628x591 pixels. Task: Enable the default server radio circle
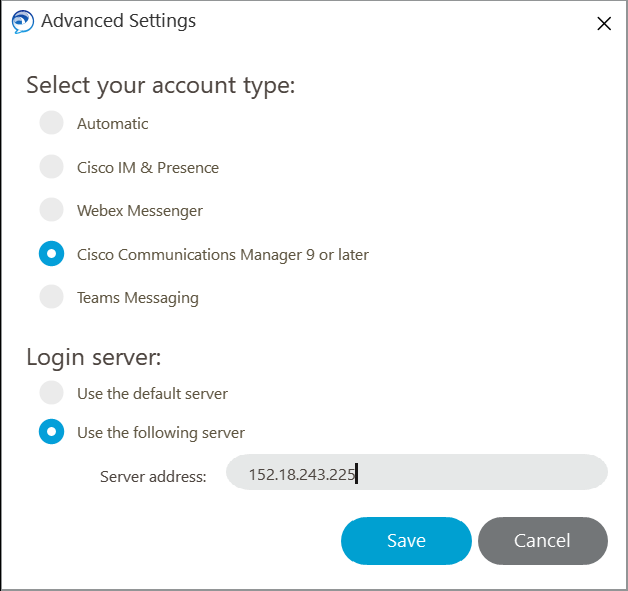point(51,392)
